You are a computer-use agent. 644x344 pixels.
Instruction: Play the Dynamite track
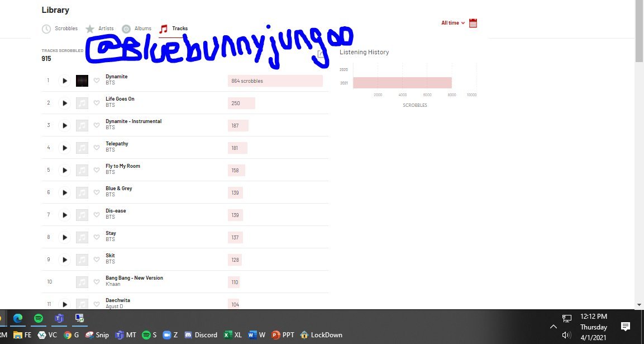(x=64, y=81)
